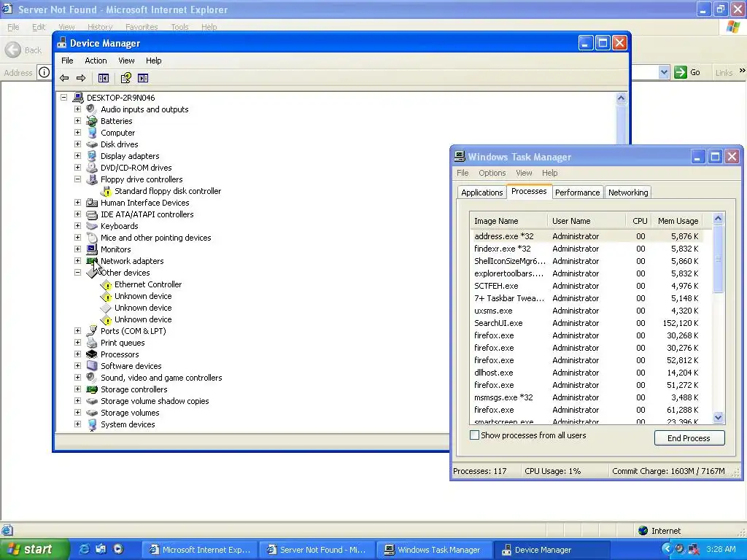Click the green Go arrow in Internet Explorer
The height and width of the screenshot is (560, 747).
681,72
